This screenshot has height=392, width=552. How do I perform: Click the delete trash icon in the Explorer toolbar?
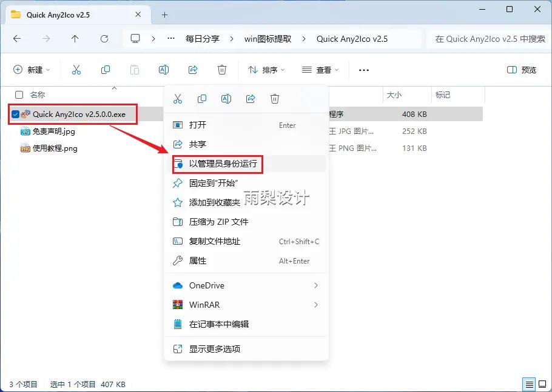point(222,70)
